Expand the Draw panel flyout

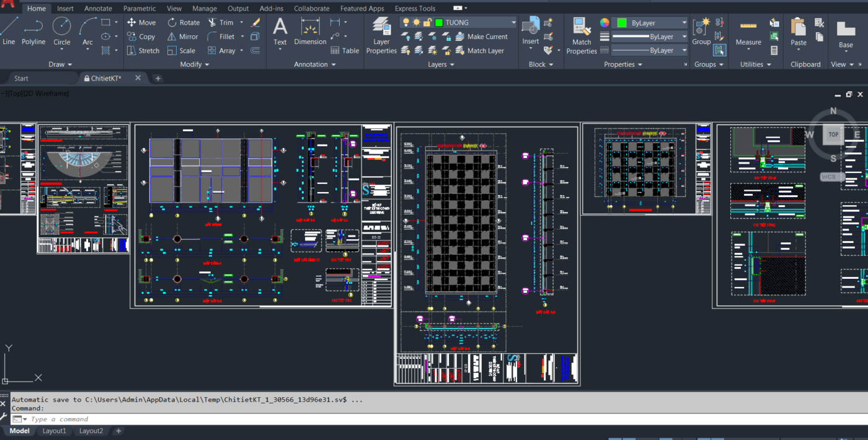pos(61,64)
